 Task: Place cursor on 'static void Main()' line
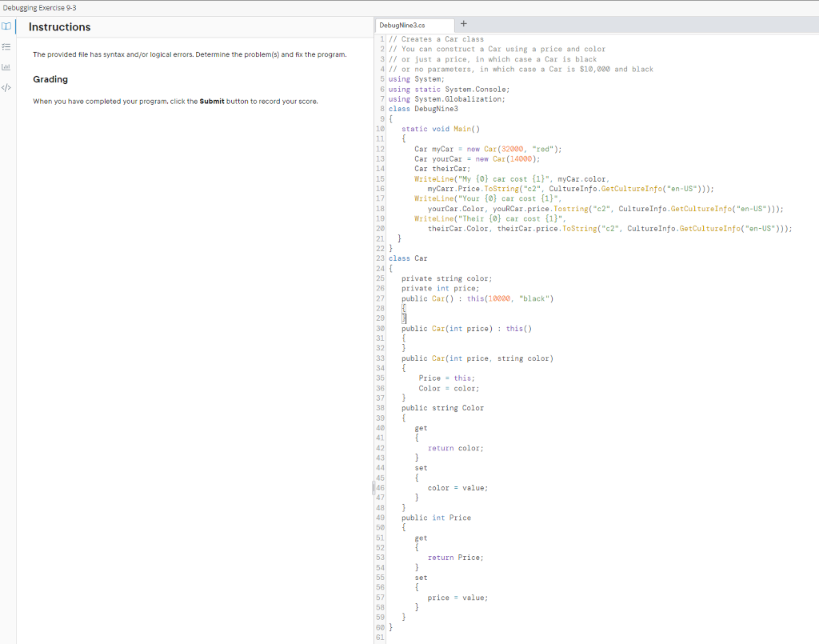click(x=441, y=129)
